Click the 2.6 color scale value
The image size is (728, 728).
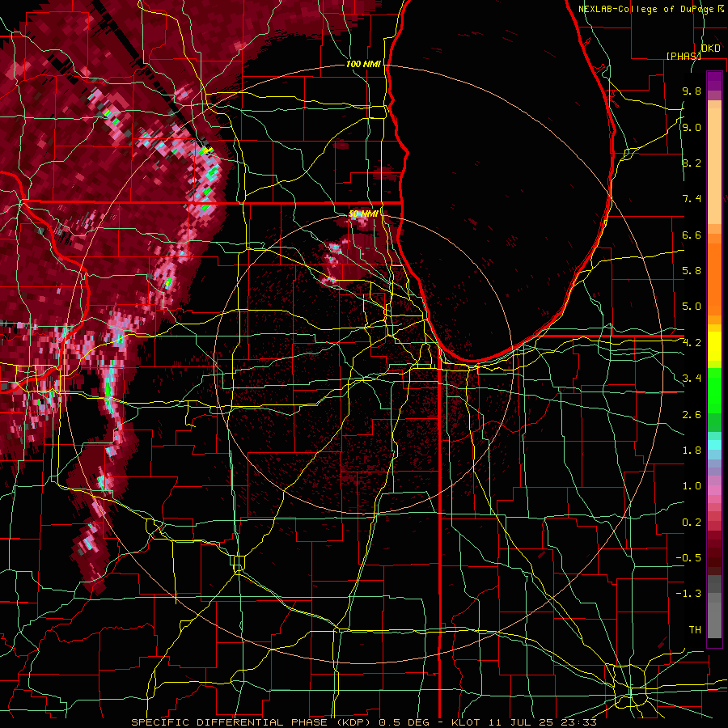pos(692,415)
